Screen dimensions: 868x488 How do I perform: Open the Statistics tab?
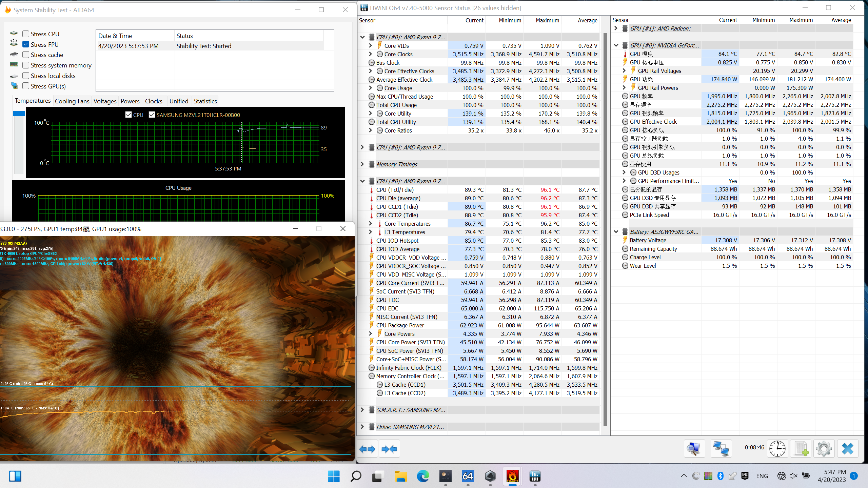[205, 101]
